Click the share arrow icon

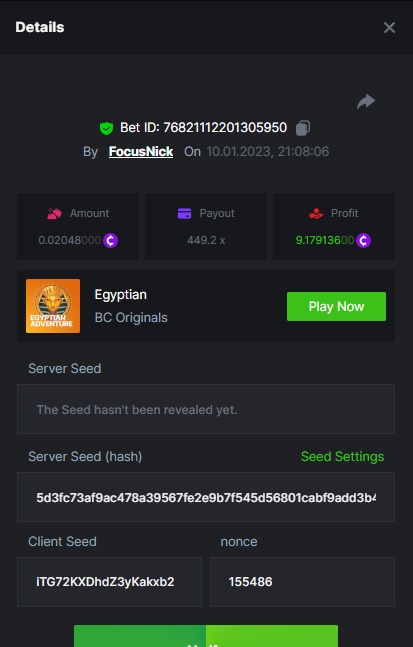pos(366,102)
